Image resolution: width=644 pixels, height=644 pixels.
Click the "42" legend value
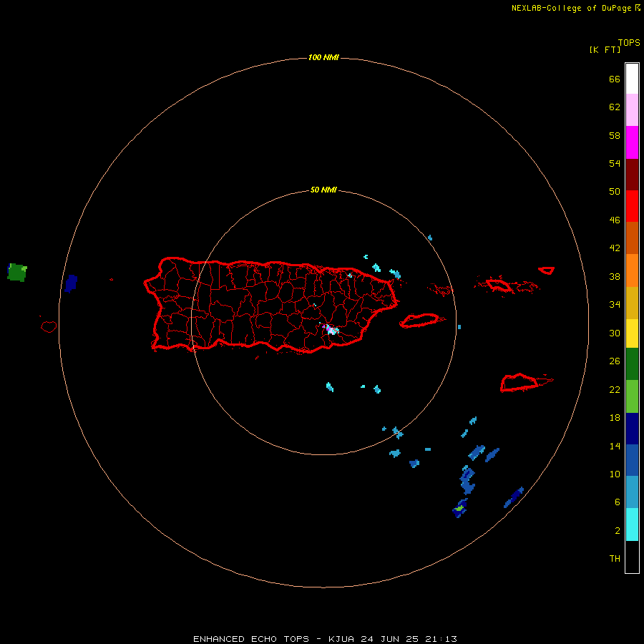pos(615,248)
